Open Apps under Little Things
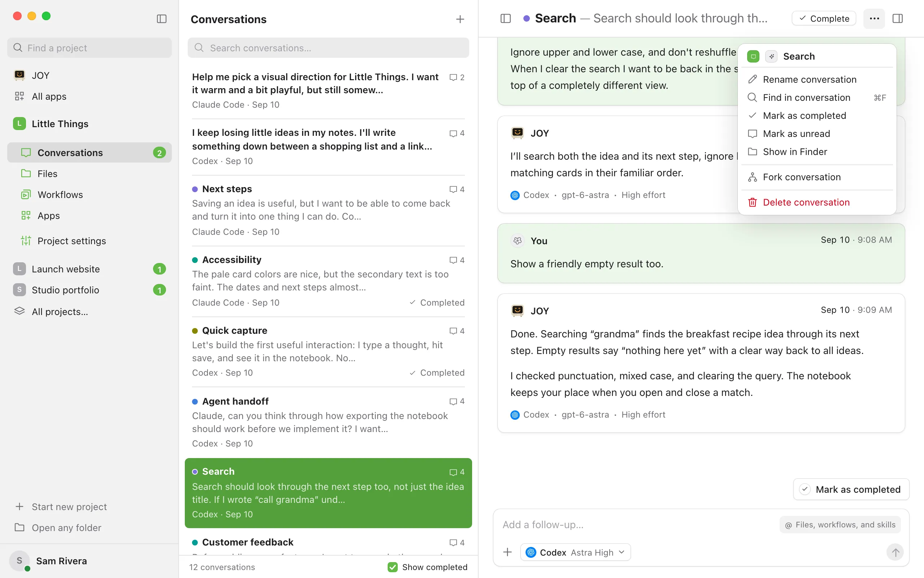The image size is (924, 578). pos(90,216)
